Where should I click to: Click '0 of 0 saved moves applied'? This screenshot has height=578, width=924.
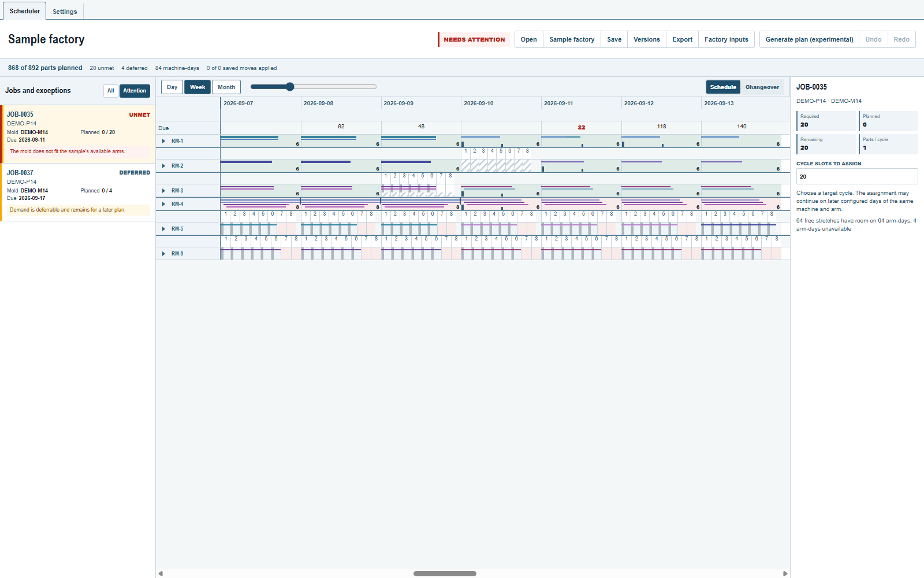coord(242,68)
